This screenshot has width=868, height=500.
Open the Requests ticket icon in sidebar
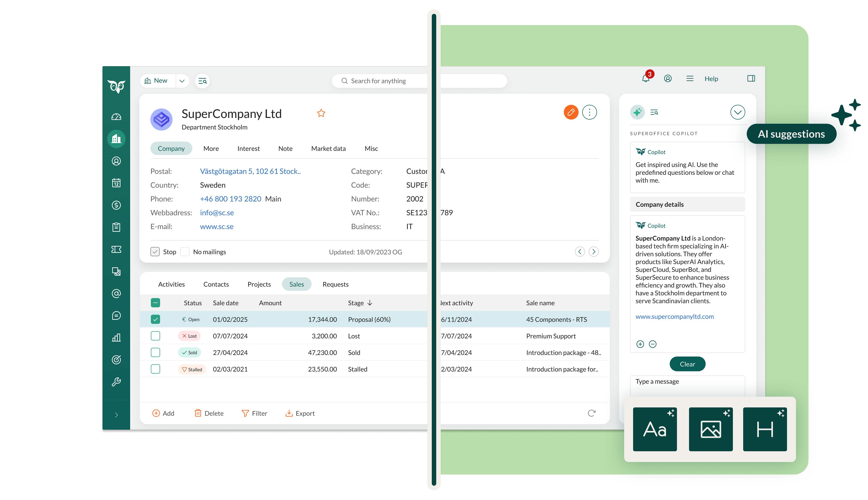point(117,249)
